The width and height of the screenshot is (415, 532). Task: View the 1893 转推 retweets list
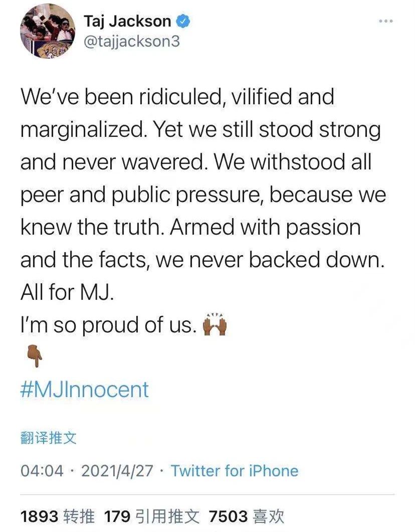(x=57, y=516)
